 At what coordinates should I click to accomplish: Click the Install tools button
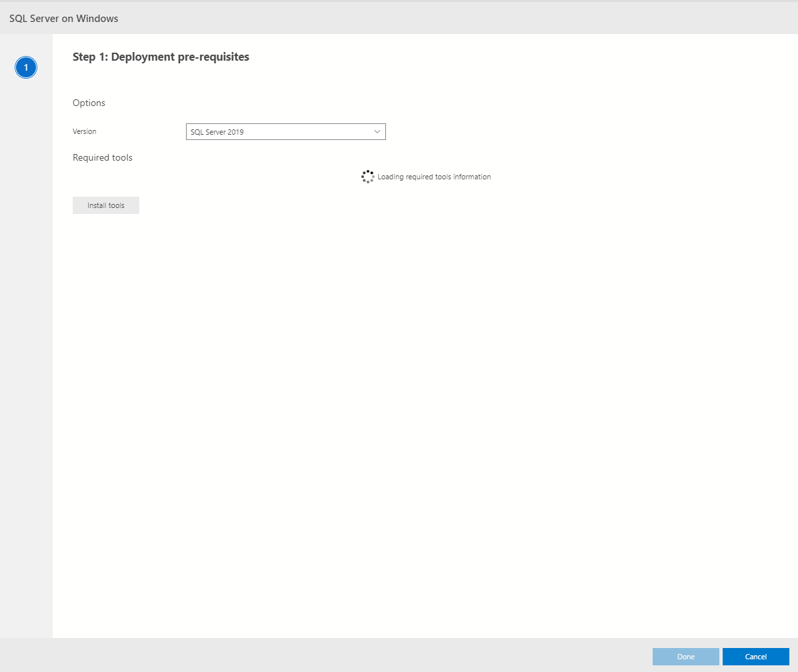pos(105,205)
